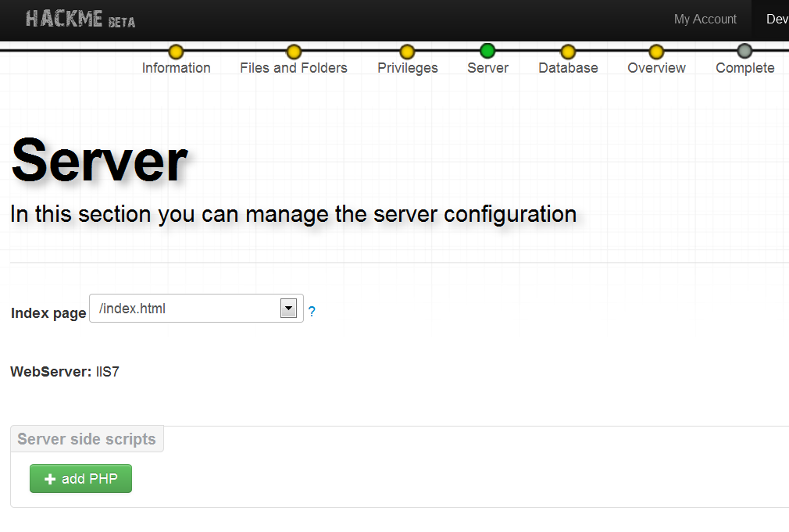Click the Files and Folders step dot
789x532 pixels.
pos(294,52)
